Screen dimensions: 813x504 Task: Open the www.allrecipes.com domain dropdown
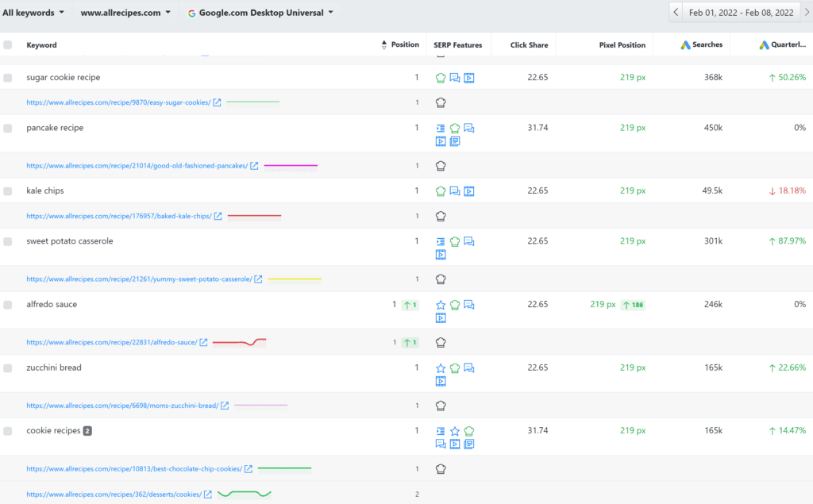coord(125,13)
